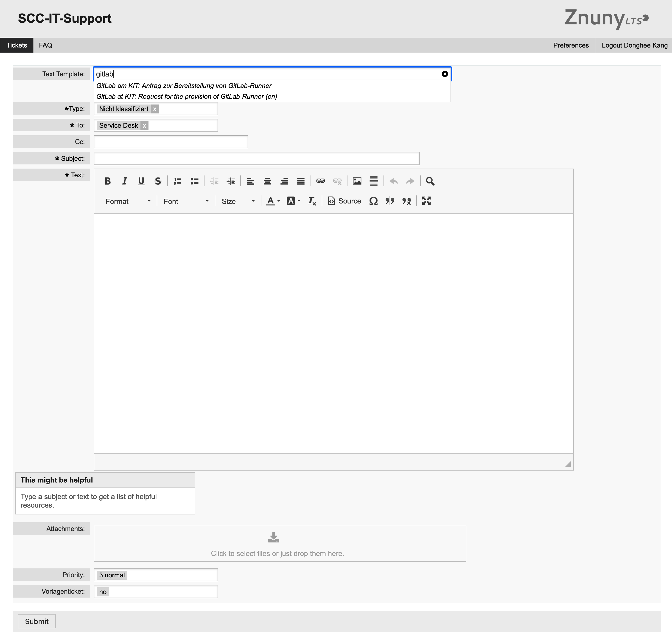Open the Type selection field
672x638 pixels.
click(x=156, y=109)
